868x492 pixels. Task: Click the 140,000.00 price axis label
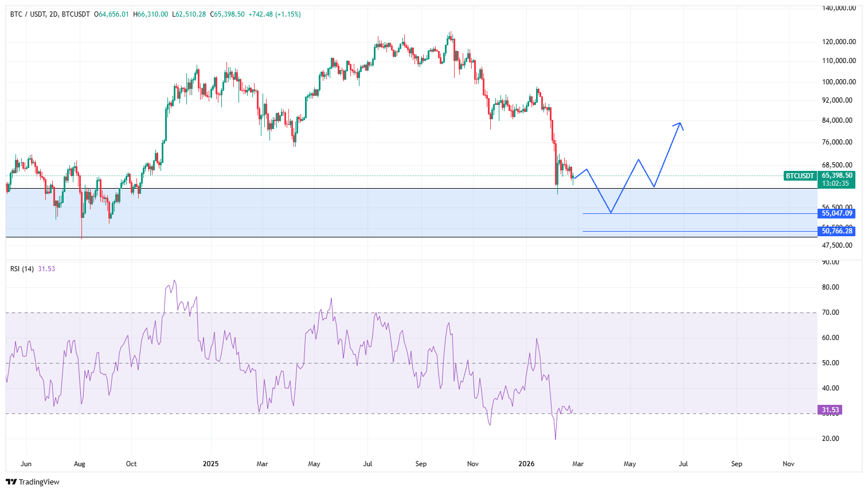click(x=839, y=8)
